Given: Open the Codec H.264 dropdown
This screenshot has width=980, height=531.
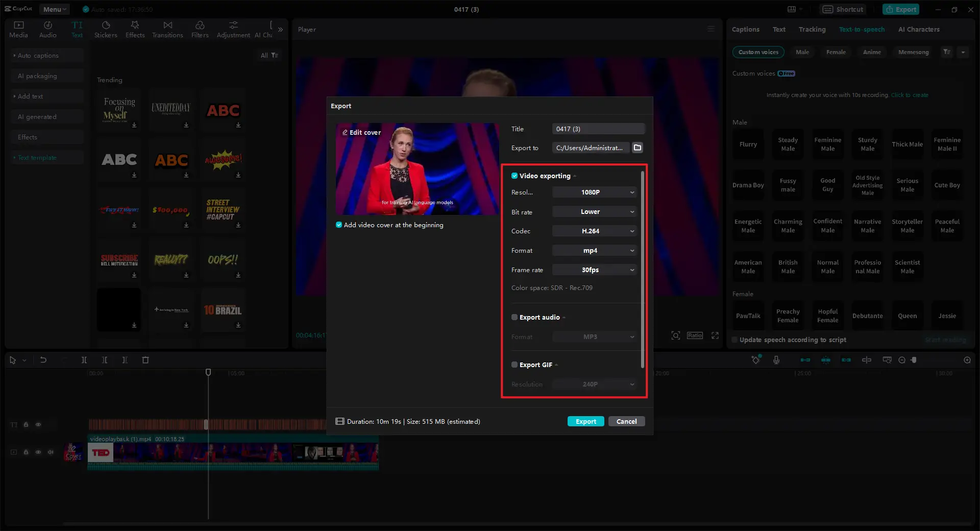Looking at the screenshot, I should [x=595, y=231].
